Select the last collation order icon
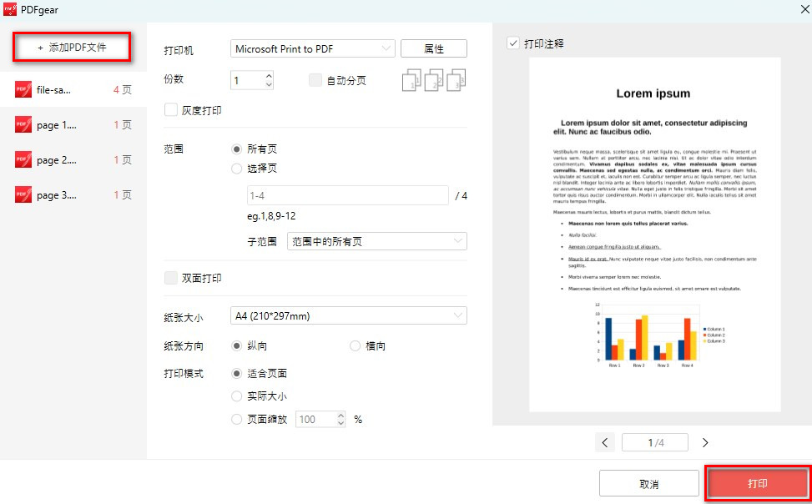The image size is (812, 504). click(456, 78)
